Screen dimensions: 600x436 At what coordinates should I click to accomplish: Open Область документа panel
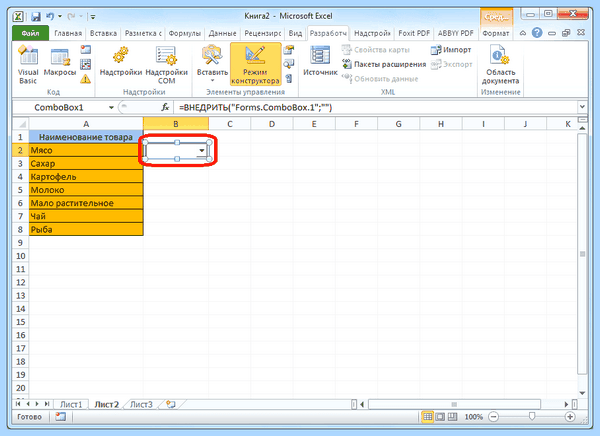click(500, 65)
